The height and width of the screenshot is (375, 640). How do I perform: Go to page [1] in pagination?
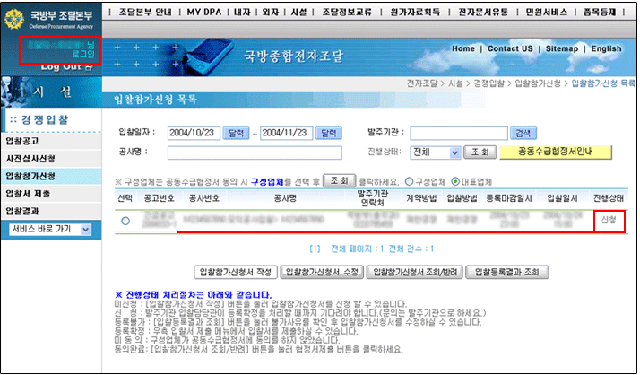point(315,249)
